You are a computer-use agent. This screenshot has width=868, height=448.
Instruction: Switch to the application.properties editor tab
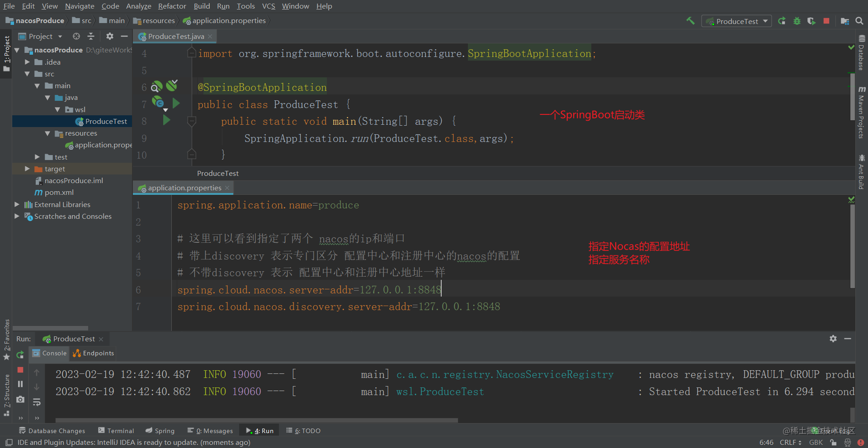[184, 188]
